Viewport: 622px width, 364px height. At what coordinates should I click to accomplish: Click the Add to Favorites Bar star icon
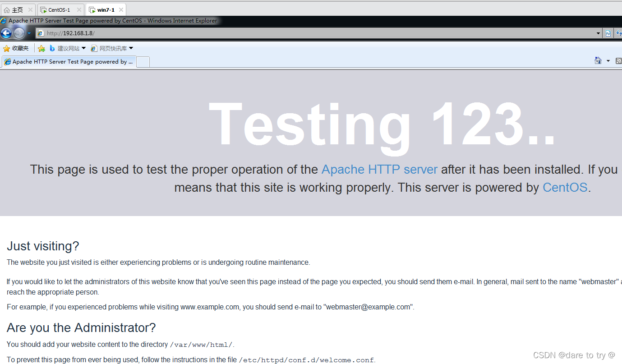tap(41, 48)
